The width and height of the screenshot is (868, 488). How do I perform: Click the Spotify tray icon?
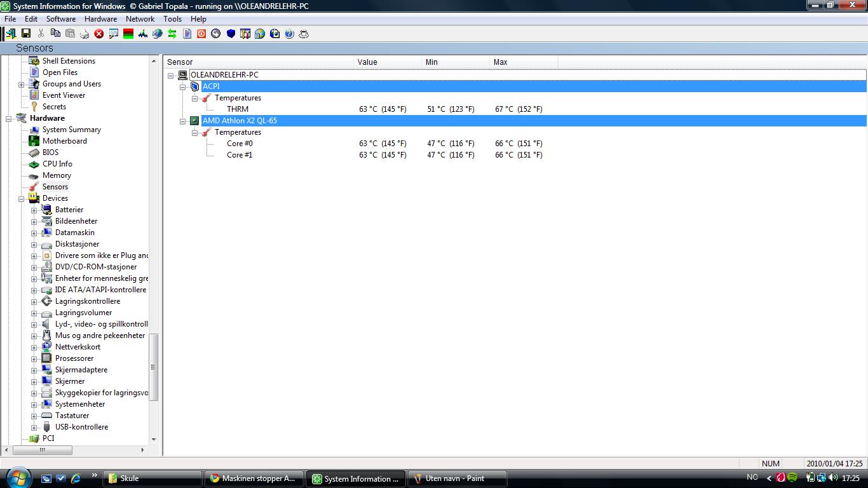(x=792, y=478)
